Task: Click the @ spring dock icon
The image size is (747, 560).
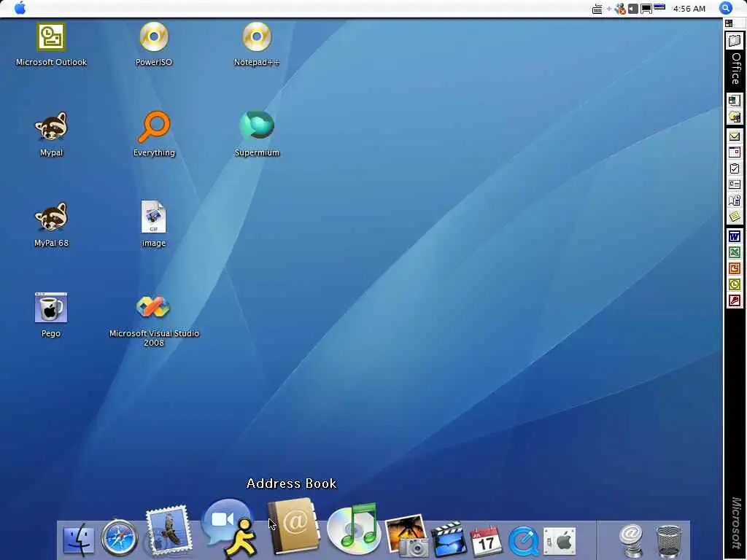Action: click(x=631, y=540)
